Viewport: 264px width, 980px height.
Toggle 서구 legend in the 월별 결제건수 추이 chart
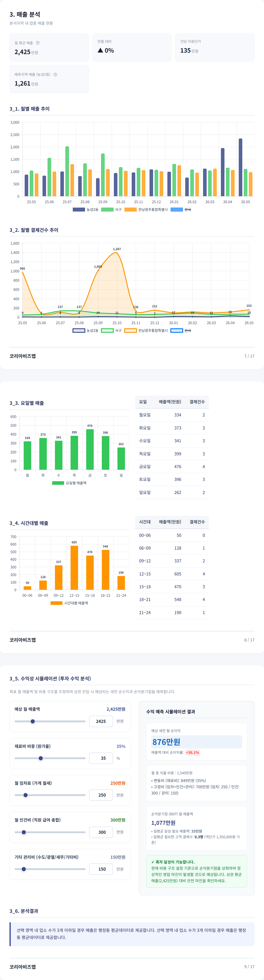coord(111,331)
